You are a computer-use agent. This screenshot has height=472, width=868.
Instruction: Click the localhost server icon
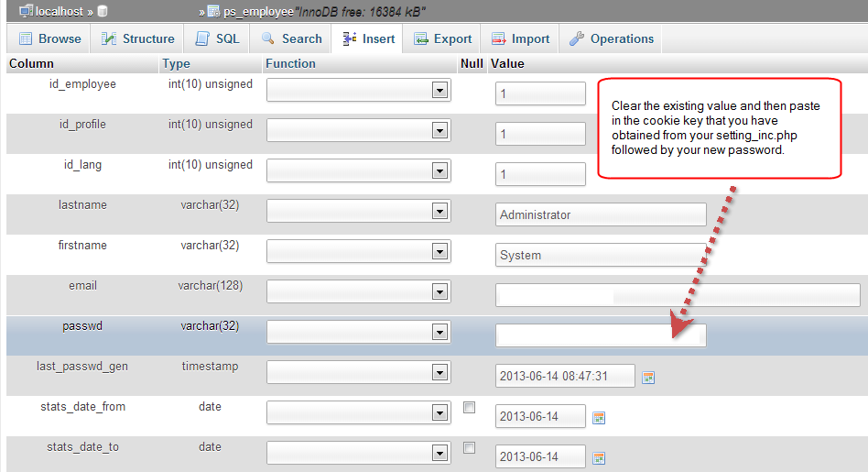click(26, 10)
